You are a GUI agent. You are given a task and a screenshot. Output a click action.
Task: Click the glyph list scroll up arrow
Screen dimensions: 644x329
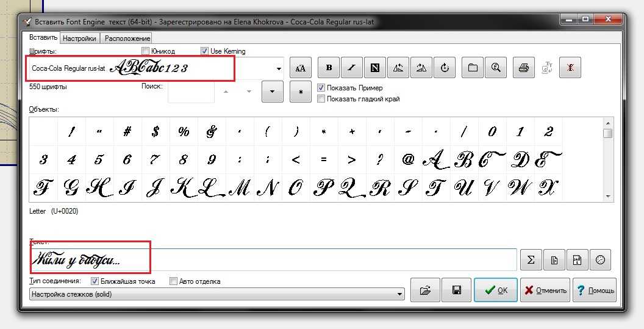coord(608,123)
